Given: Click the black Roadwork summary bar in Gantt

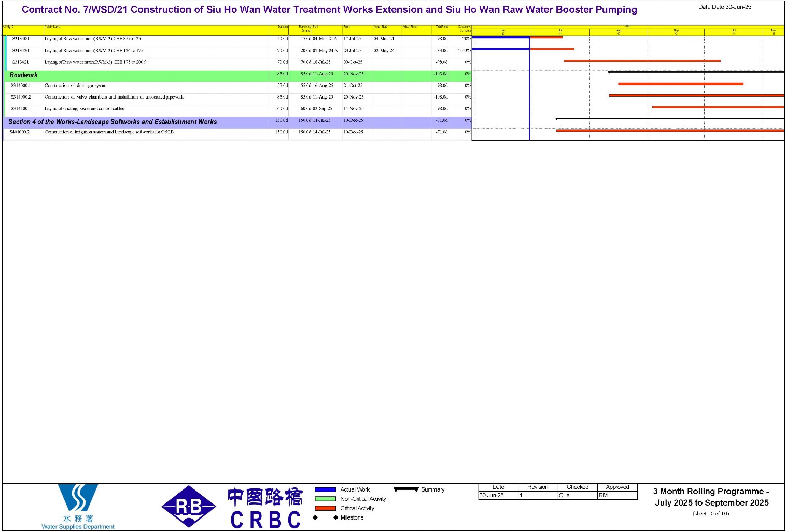Looking at the screenshot, I should click(696, 72).
